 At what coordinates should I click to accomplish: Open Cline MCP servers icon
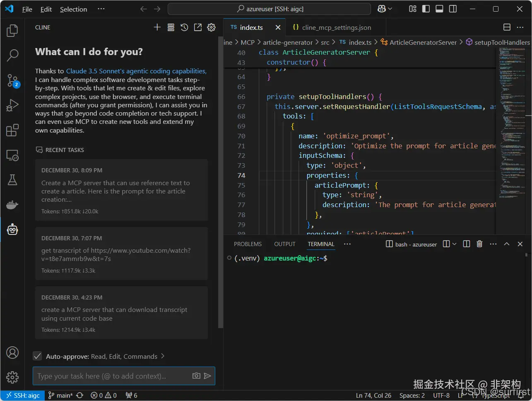[171, 27]
